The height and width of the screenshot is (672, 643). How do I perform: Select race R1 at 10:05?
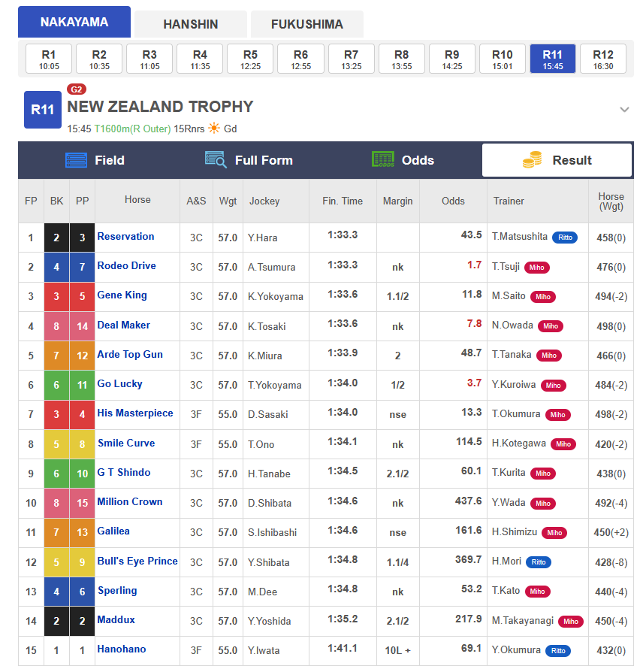pos(49,59)
